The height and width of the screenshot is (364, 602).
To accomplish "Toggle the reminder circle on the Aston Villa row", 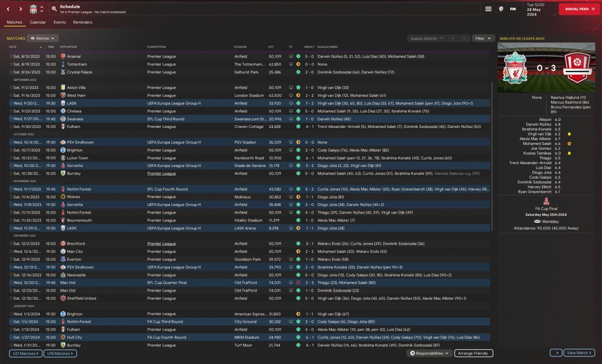I will (11, 88).
